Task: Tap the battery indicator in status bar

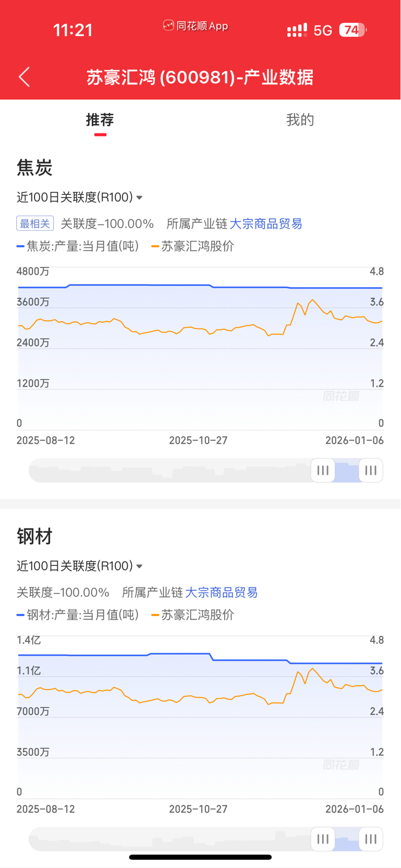Action: (x=353, y=30)
